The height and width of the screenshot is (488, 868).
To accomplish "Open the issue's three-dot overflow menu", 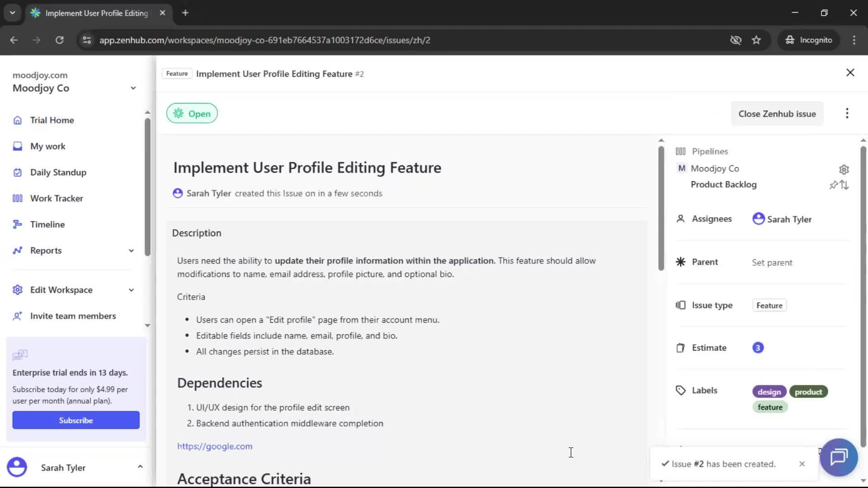I will point(847,113).
